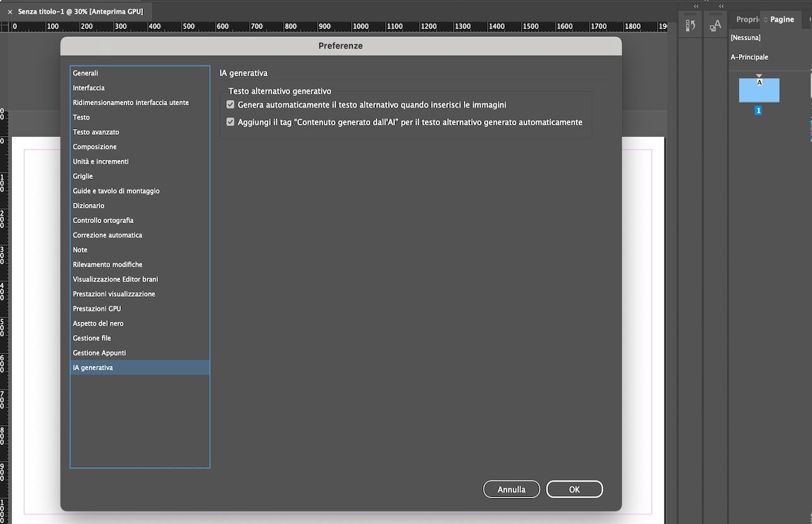Image resolution: width=812 pixels, height=524 pixels.
Task: Select Visualizzazione Editor brani category
Action: [x=140, y=280]
